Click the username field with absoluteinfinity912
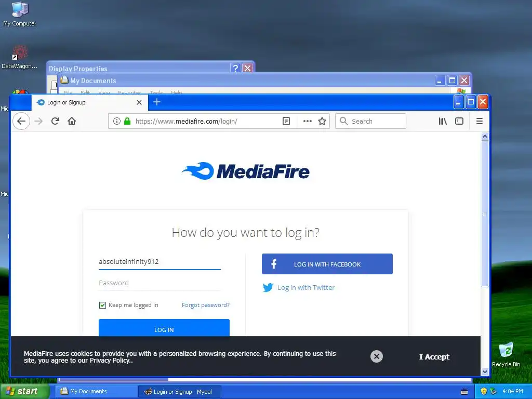 point(159,262)
